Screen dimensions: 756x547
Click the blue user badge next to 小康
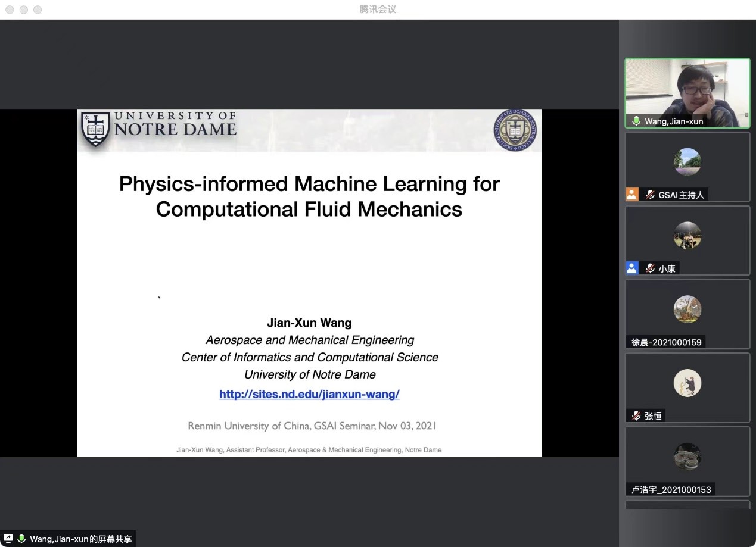point(632,268)
